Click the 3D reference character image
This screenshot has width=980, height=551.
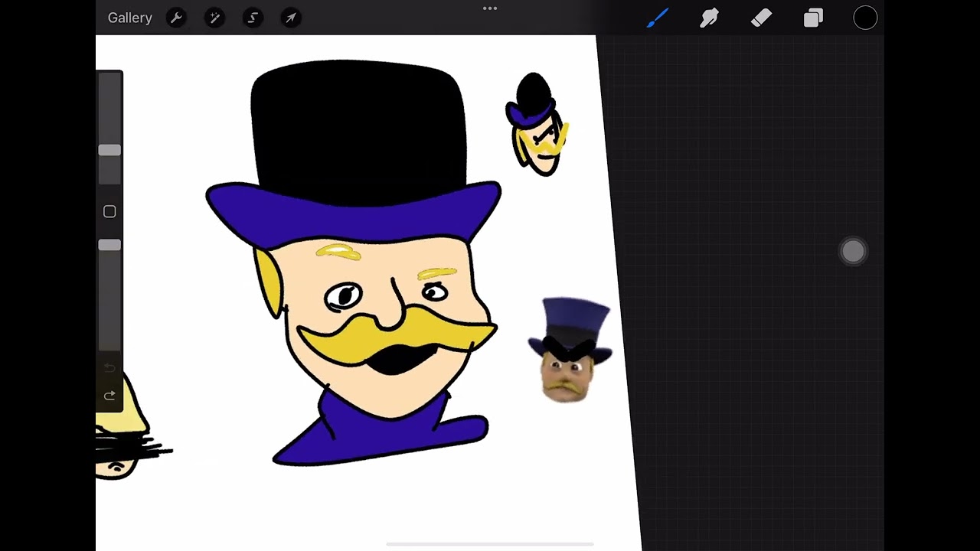coord(570,350)
